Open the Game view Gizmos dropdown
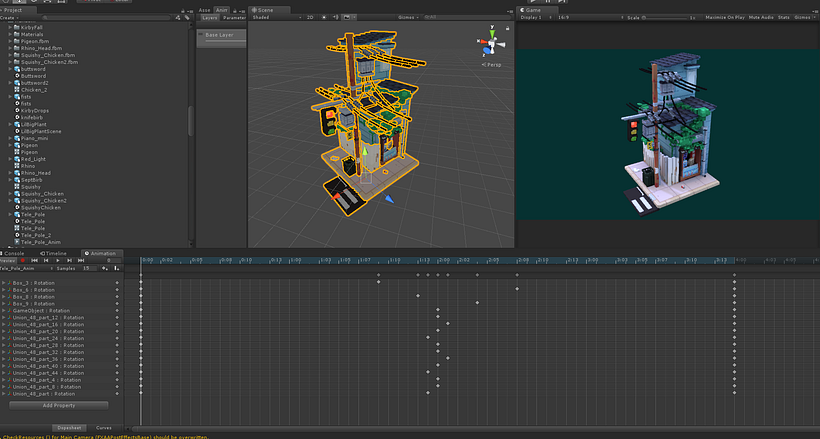 (x=804, y=17)
